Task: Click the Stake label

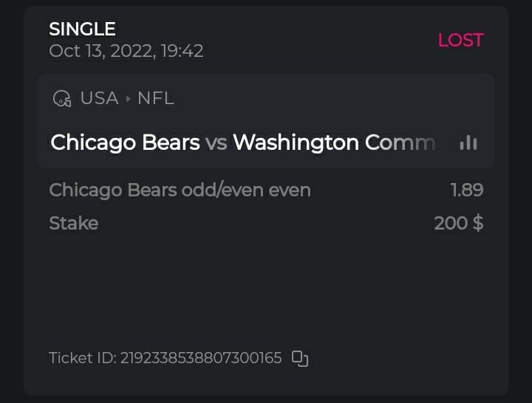Action: tap(73, 223)
